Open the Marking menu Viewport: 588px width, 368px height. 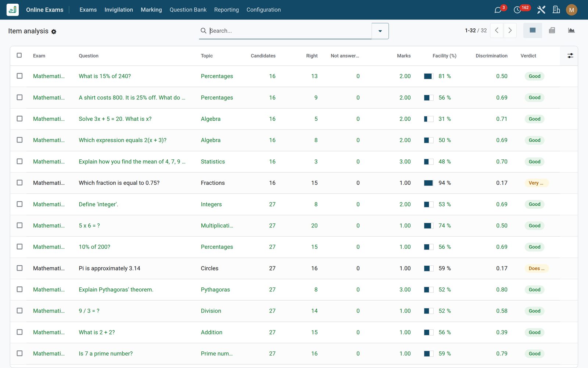pyautogui.click(x=151, y=10)
